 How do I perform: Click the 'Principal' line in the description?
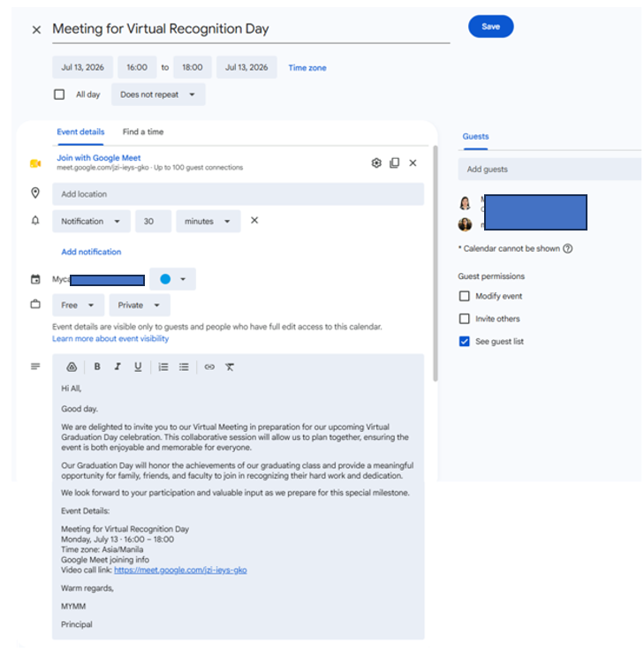77,624
